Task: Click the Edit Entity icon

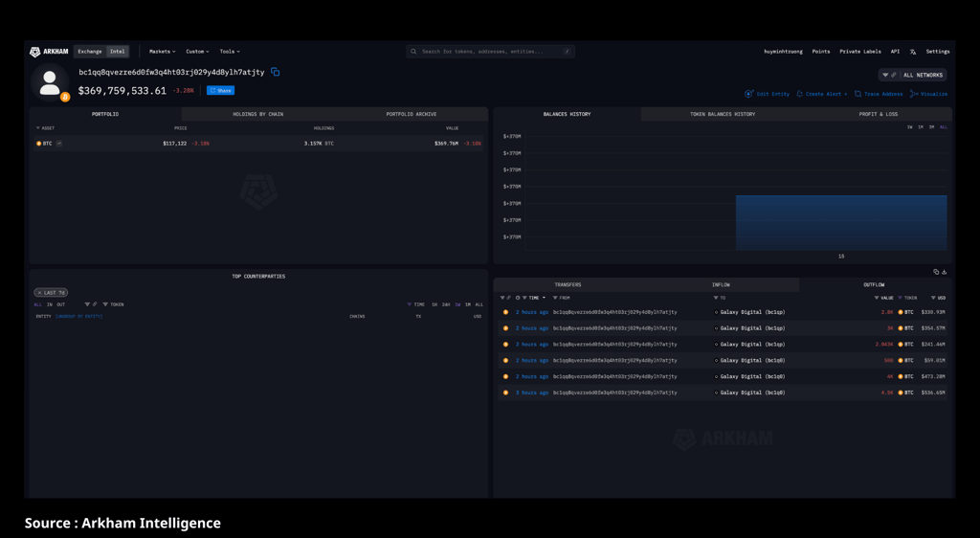Action: point(748,94)
